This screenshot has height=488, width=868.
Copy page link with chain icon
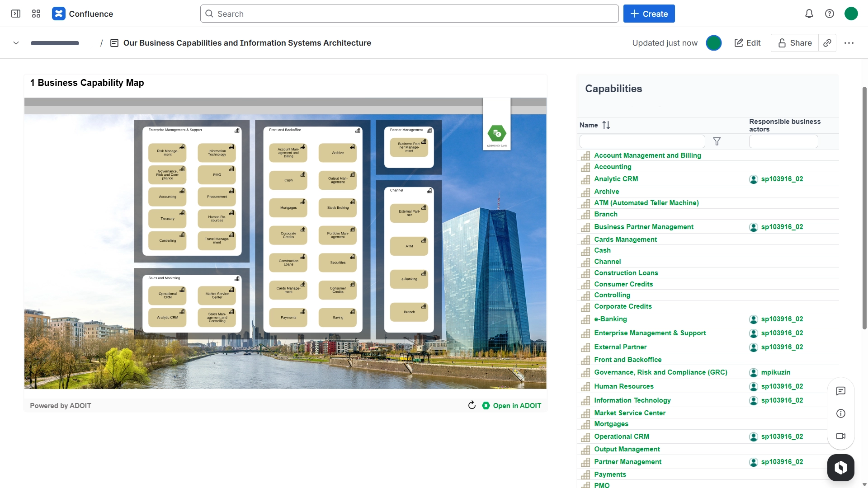pyautogui.click(x=827, y=43)
